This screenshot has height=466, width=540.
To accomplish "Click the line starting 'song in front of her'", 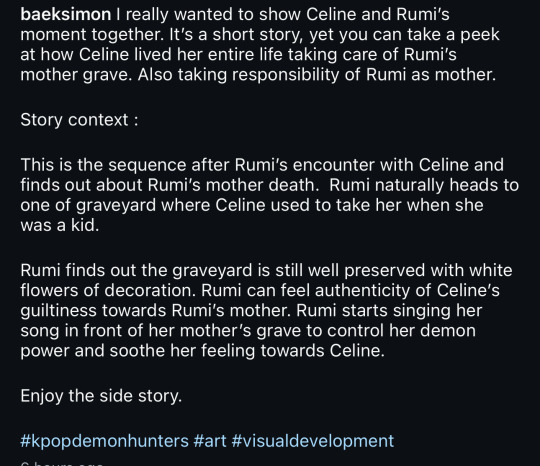I will pos(248,331).
